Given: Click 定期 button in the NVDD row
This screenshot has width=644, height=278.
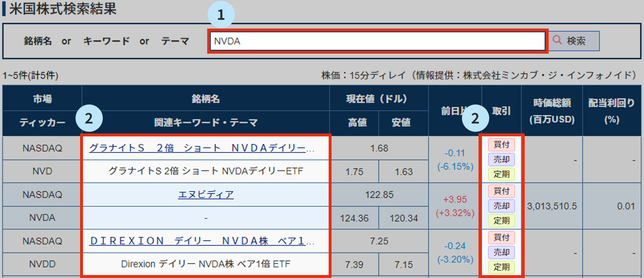Looking at the screenshot, I should (502, 266).
